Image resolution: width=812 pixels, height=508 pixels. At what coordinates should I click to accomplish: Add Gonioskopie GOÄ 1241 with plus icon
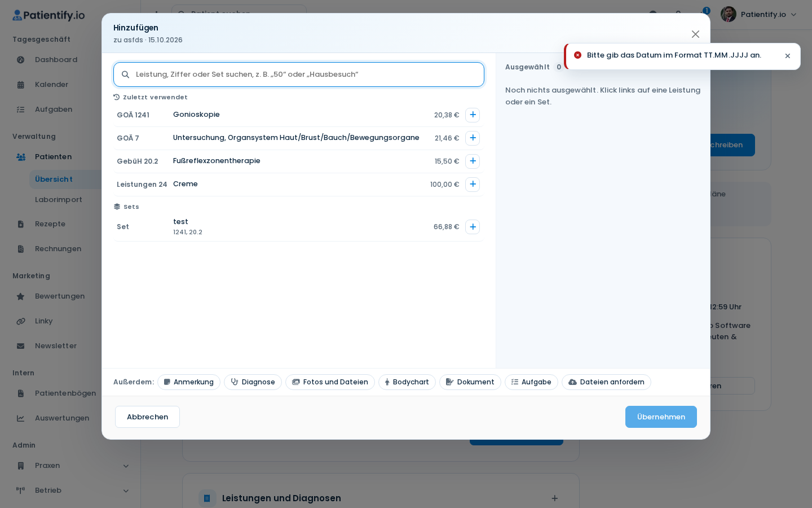click(473, 115)
